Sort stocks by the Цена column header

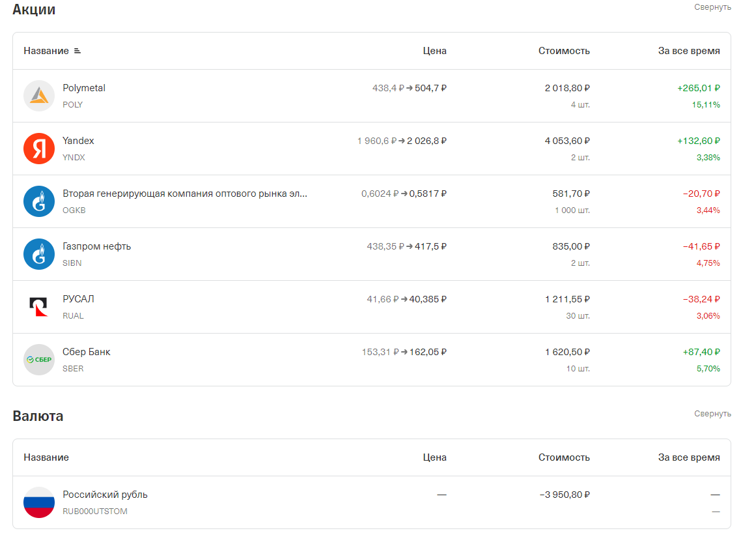click(x=434, y=51)
